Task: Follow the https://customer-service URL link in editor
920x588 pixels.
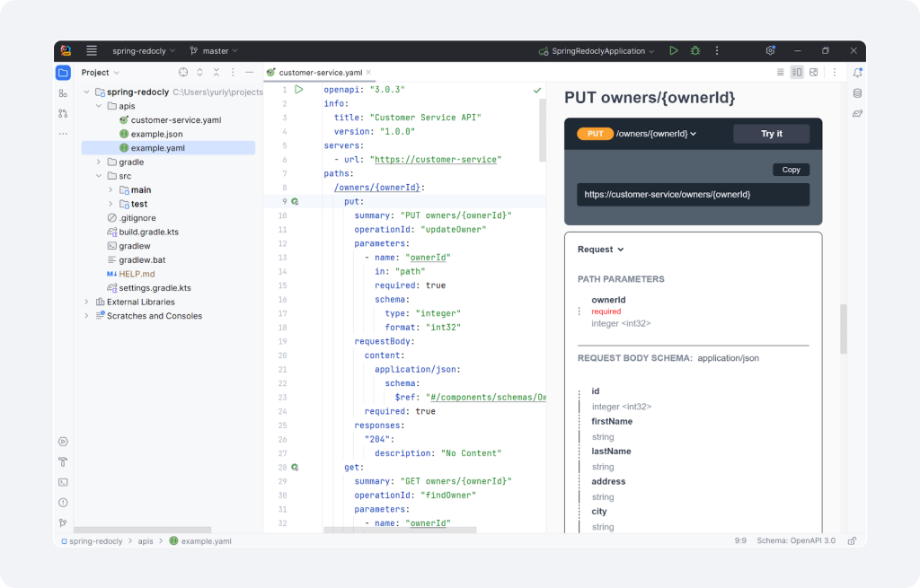Action: pos(438,160)
